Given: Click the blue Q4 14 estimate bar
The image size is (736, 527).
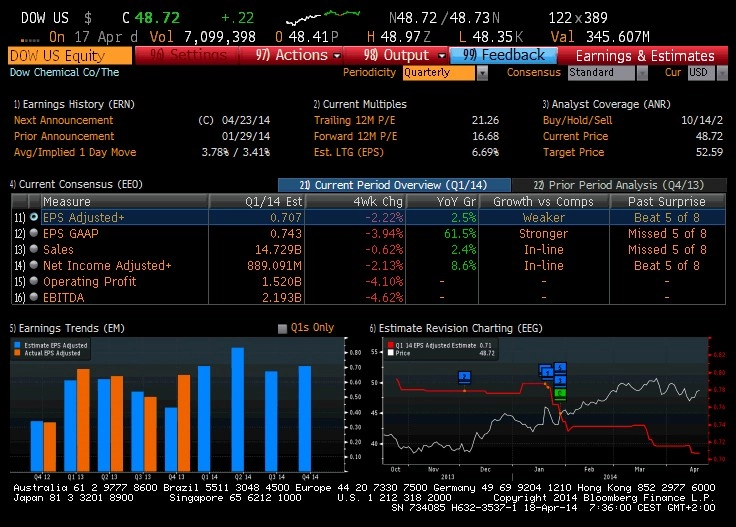Looking at the screenshot, I should [305, 419].
